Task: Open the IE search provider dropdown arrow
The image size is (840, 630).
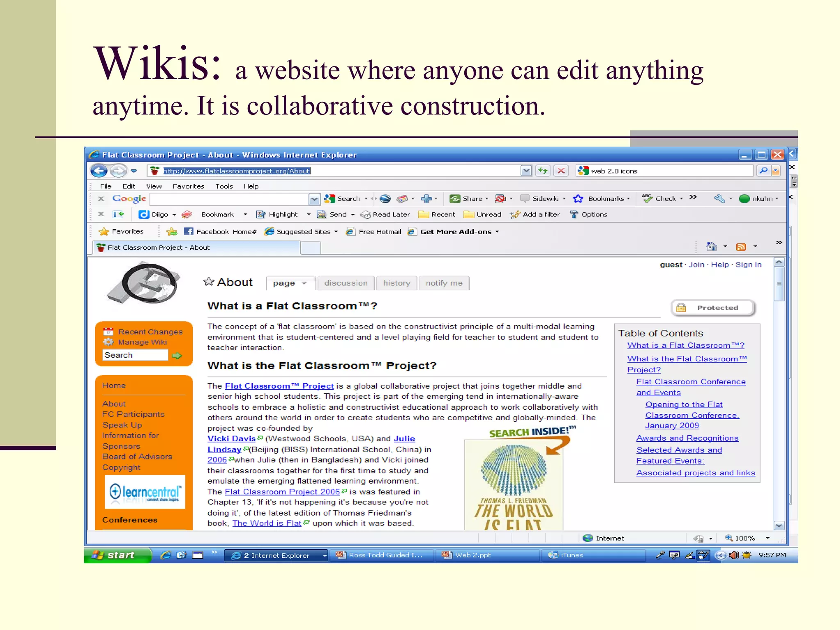Action: pyautogui.click(x=776, y=171)
